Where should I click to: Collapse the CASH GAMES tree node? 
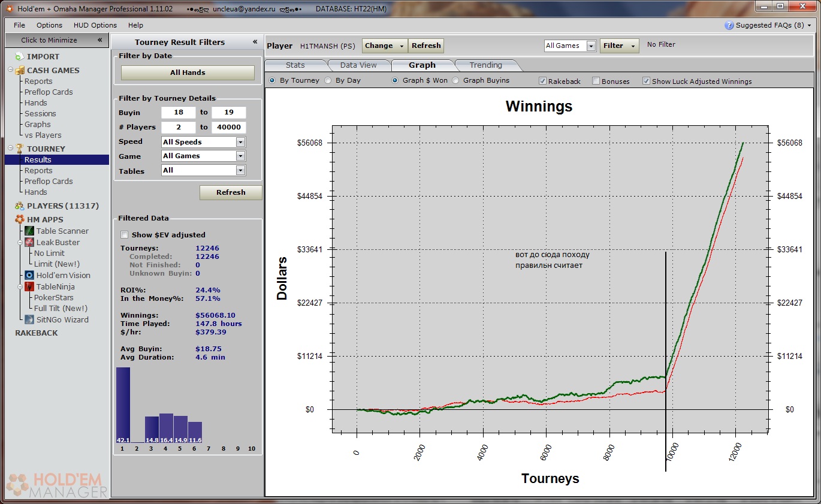point(11,70)
